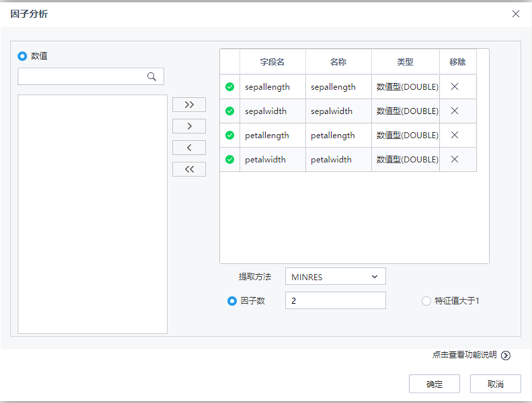Open 点击查看功能说明 help link
Image resolution: width=532 pixels, height=403 pixels.
click(464, 355)
